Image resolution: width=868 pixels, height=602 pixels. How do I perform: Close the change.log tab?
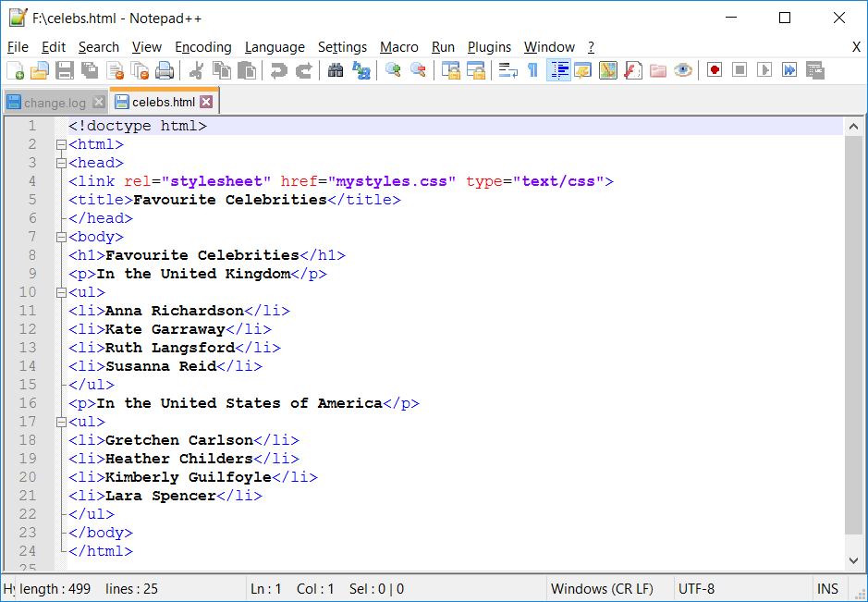[x=99, y=102]
